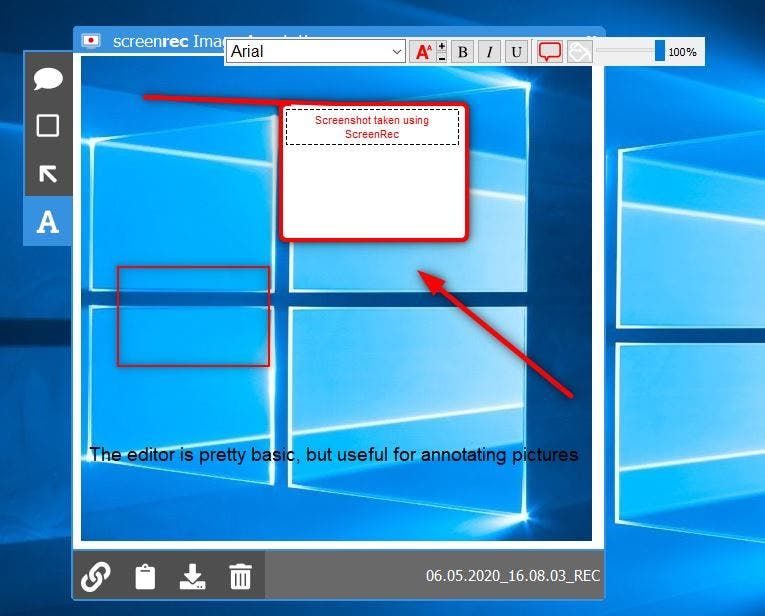Toggle underline formatting
This screenshot has width=765, height=616.
click(x=516, y=52)
